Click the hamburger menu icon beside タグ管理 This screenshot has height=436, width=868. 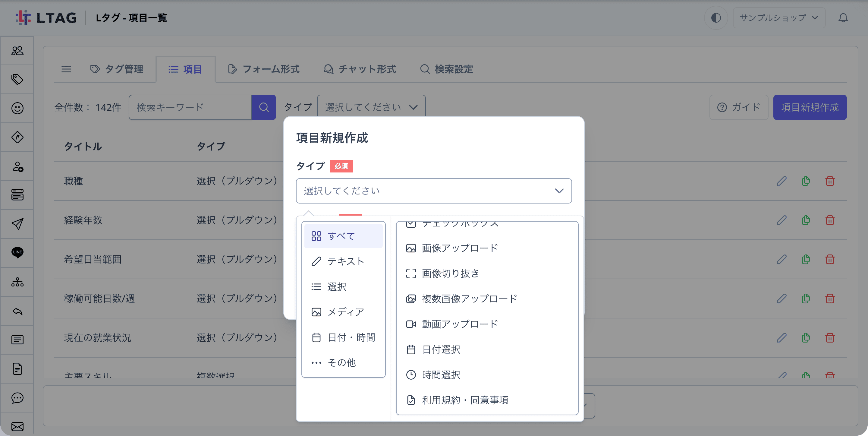(x=66, y=69)
